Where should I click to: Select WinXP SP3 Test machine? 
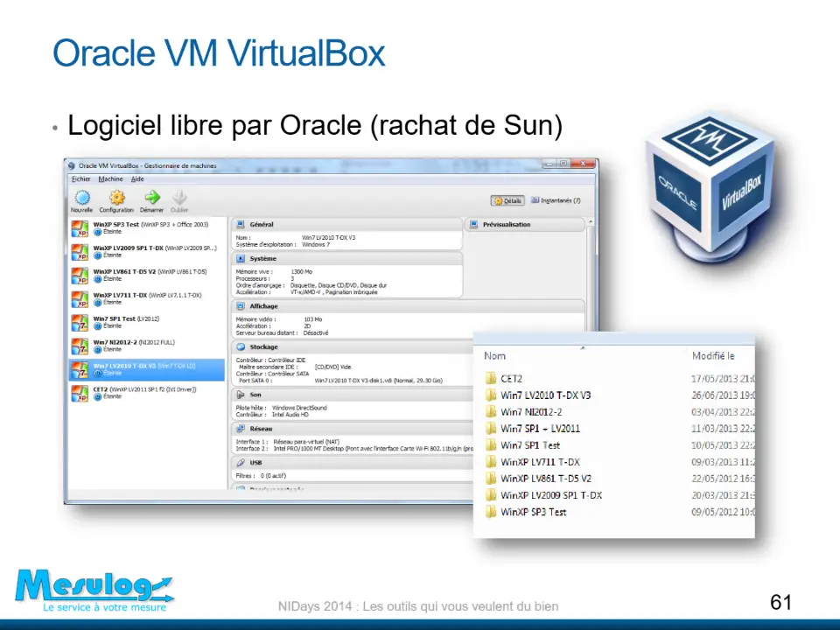pyautogui.click(x=147, y=228)
